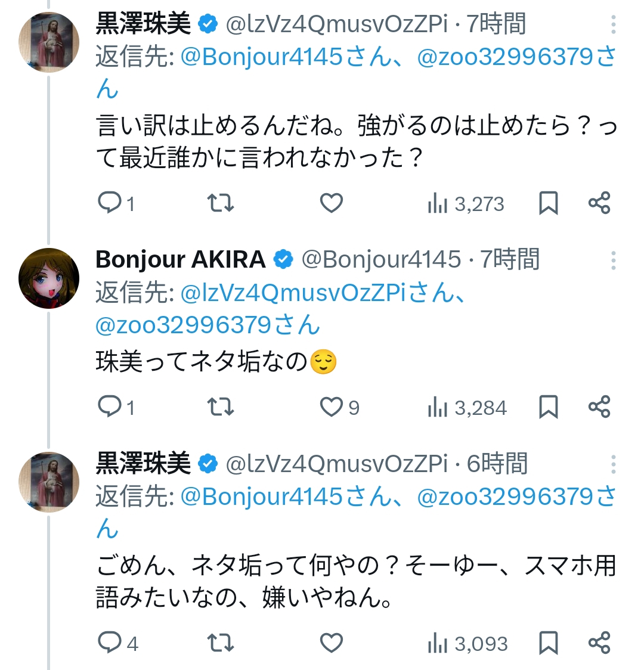Bookmark Bonjour AKIRA's tweet
The height and width of the screenshot is (670, 644).
point(548,408)
